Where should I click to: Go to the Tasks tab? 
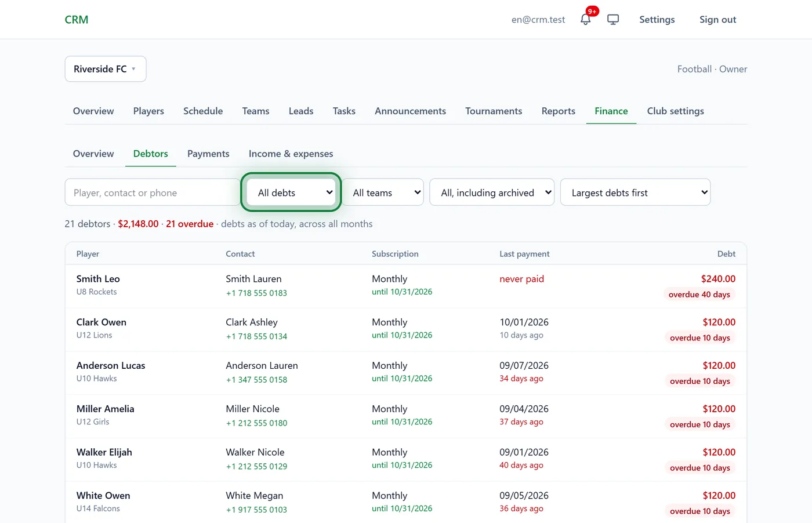point(344,111)
